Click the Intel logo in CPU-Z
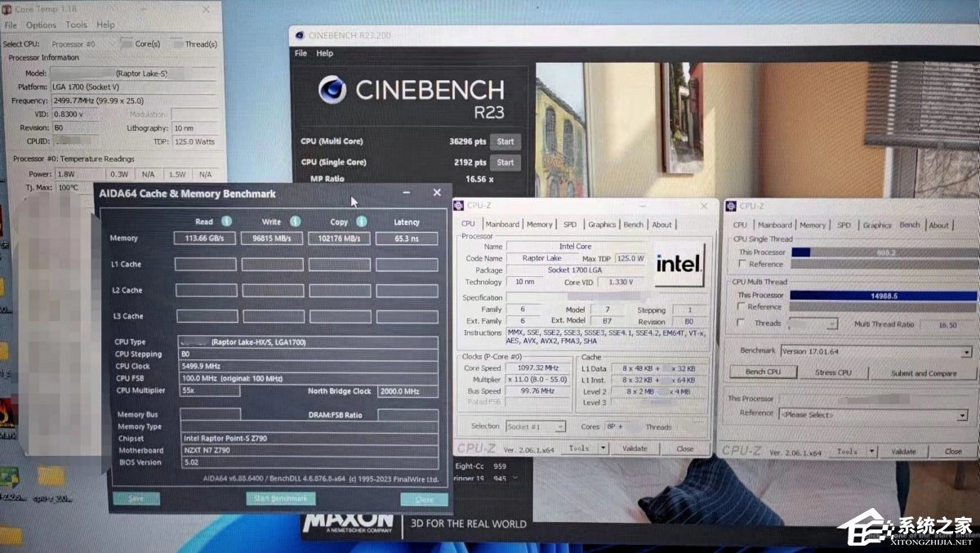The height and width of the screenshot is (553, 980). tap(679, 264)
